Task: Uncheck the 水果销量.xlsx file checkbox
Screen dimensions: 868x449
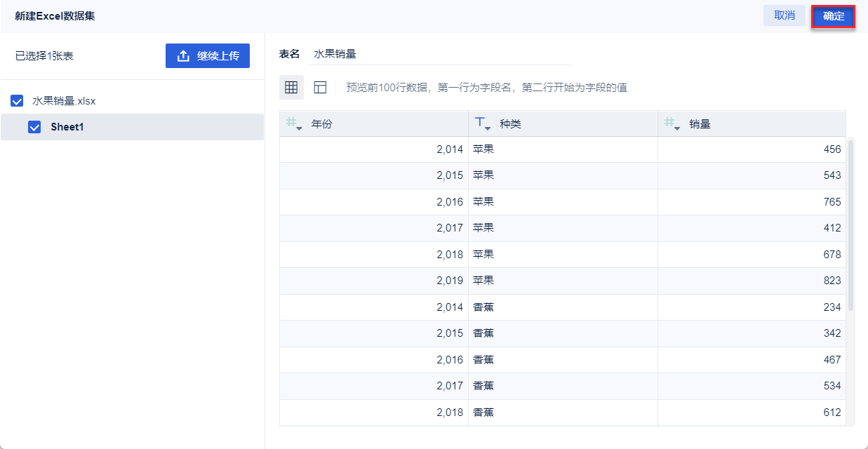Action: click(18, 101)
